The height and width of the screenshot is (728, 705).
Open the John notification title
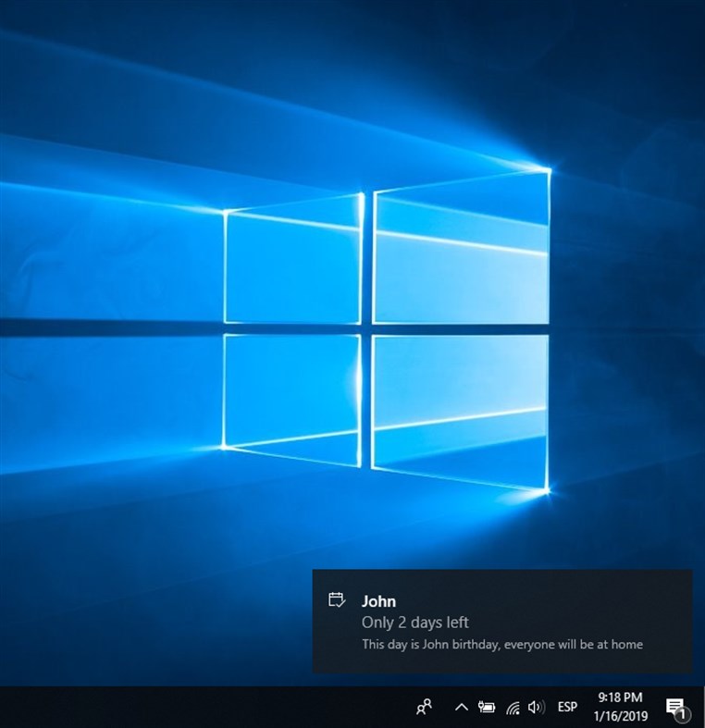[x=378, y=601]
